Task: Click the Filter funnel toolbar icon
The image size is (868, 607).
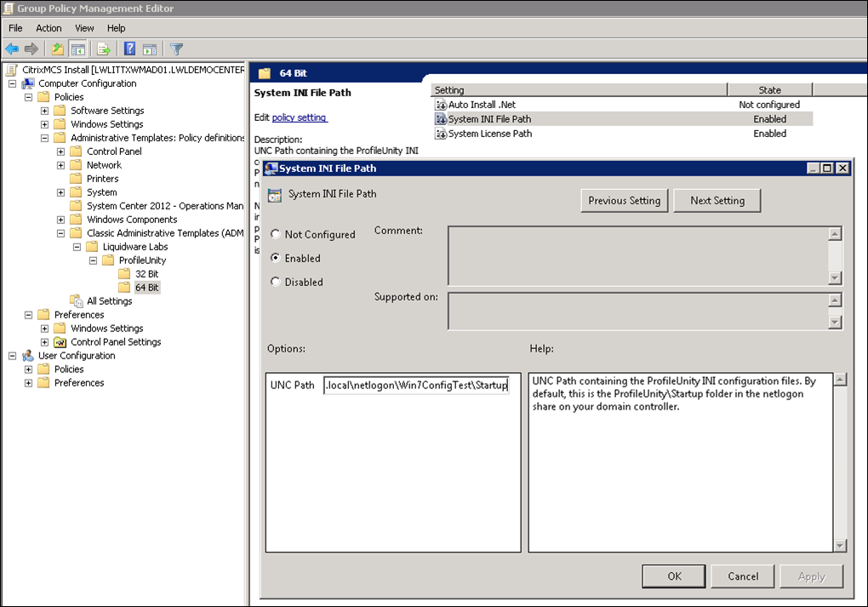Action: 176,49
